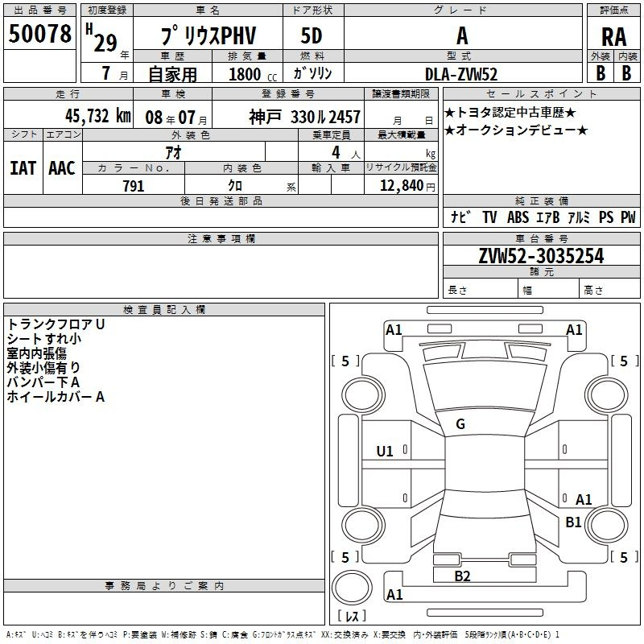Click inspector note 外装小傷有り

tap(43, 368)
